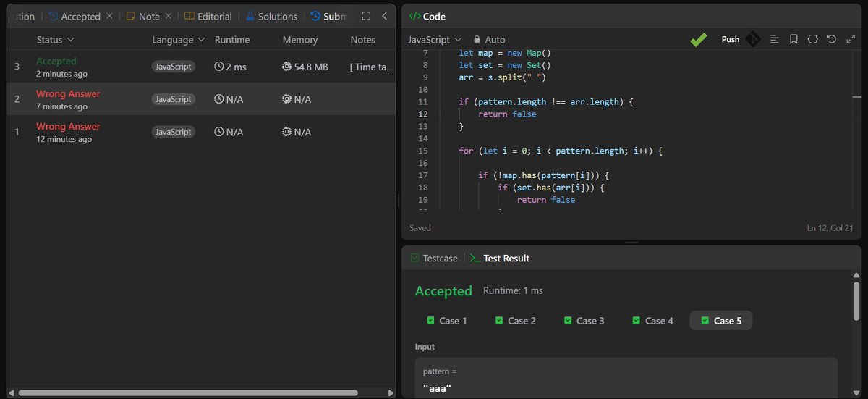Collapse the left panel with the chevron
Viewport: 868px width, 399px height.
pyautogui.click(x=385, y=16)
